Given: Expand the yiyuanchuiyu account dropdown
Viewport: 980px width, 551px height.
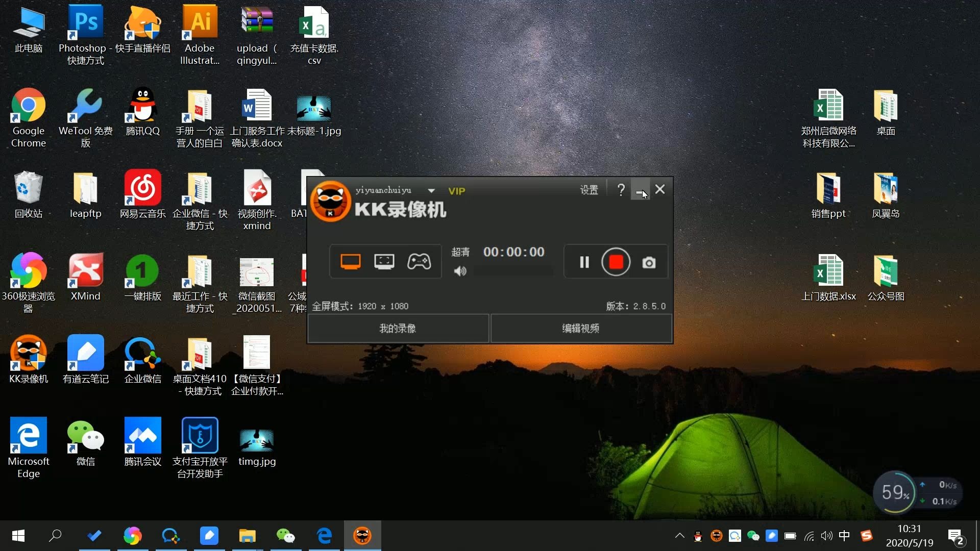Looking at the screenshot, I should pos(431,191).
